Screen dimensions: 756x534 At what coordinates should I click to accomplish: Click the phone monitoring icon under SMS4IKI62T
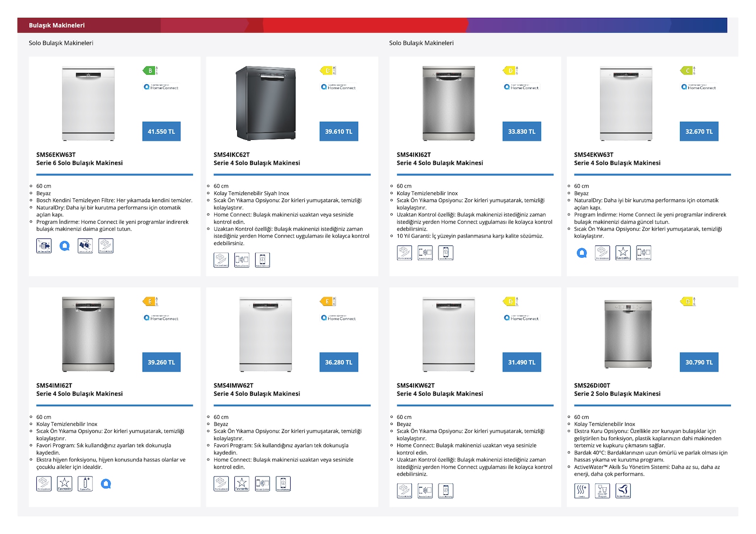tap(446, 253)
